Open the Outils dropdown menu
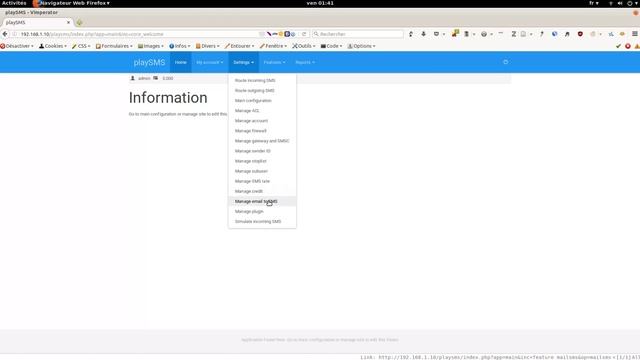Viewport: 640px width, 360px height. [x=304, y=46]
